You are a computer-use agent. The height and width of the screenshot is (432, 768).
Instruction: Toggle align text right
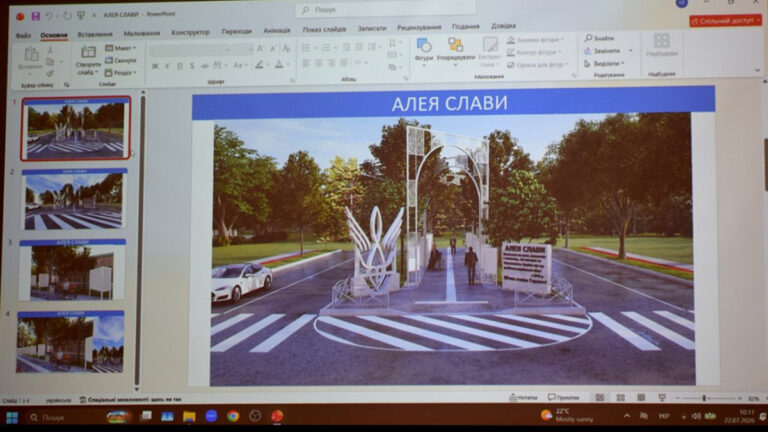click(332, 63)
